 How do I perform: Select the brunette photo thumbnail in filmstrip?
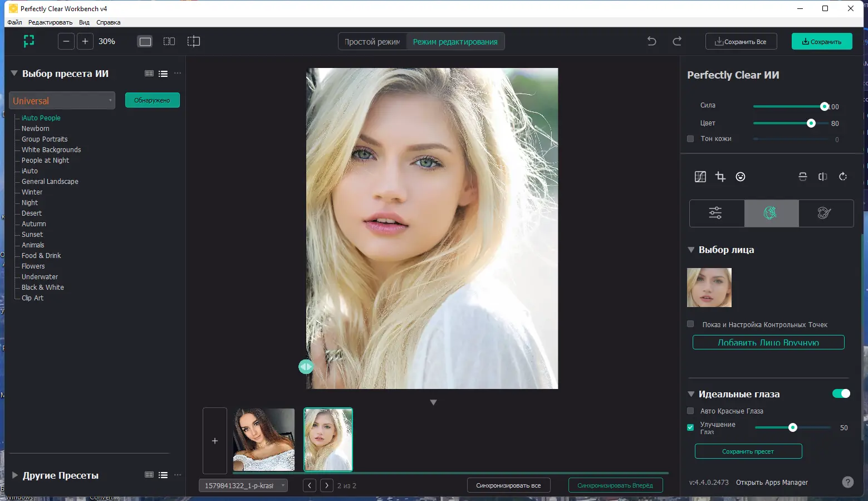point(264,440)
